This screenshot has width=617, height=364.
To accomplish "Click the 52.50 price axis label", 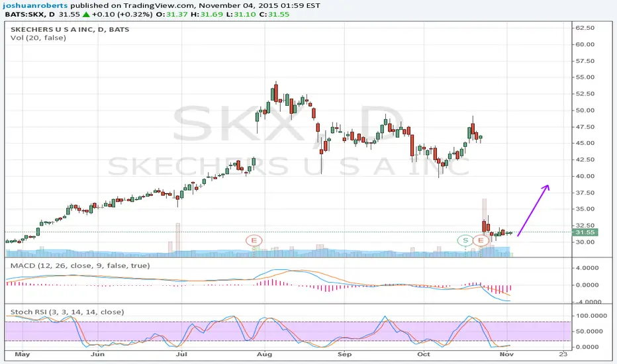I will click(x=585, y=94).
